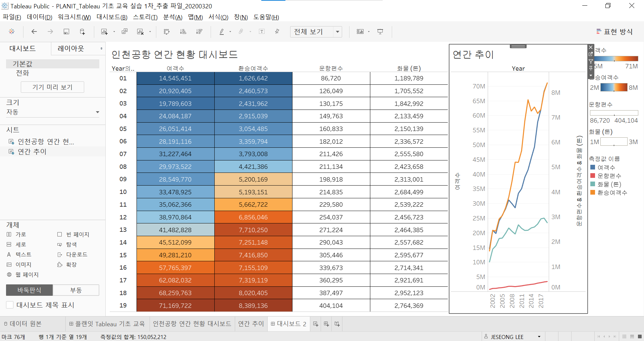This screenshot has height=341, width=644.
Task: Open the 서식(O) menu
Action: click(218, 17)
